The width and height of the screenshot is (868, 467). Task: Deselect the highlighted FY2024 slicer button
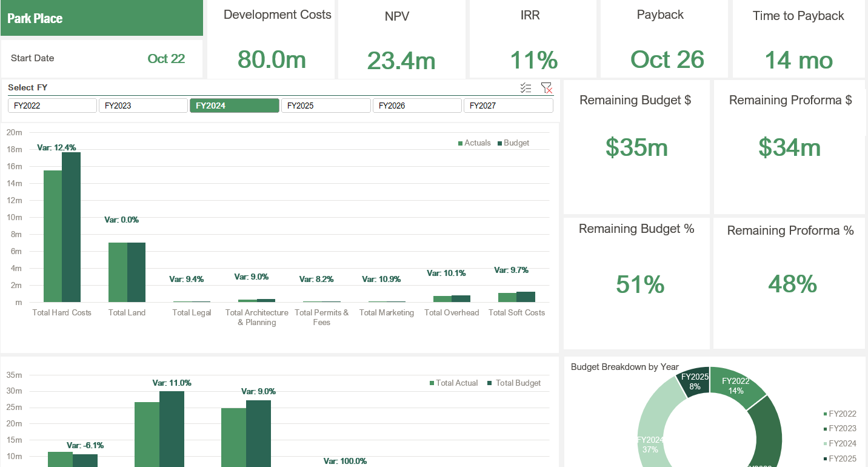click(x=234, y=105)
